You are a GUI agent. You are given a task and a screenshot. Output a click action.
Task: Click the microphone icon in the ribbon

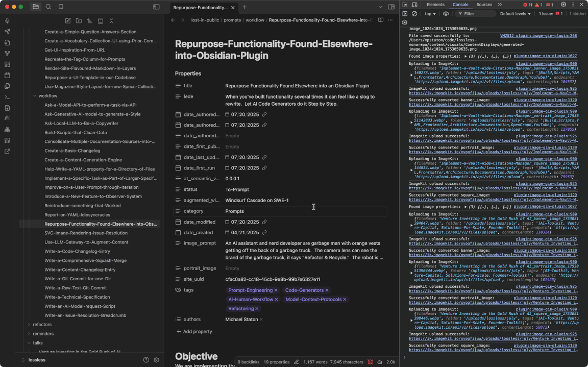(x=7, y=21)
